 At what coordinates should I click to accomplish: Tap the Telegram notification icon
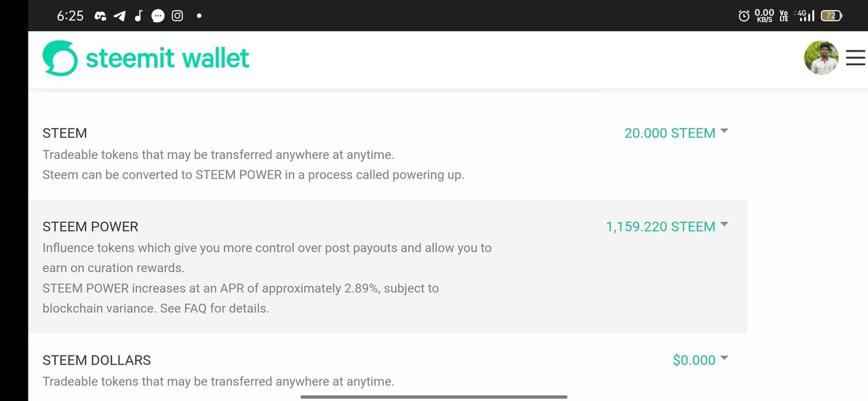coord(119,16)
